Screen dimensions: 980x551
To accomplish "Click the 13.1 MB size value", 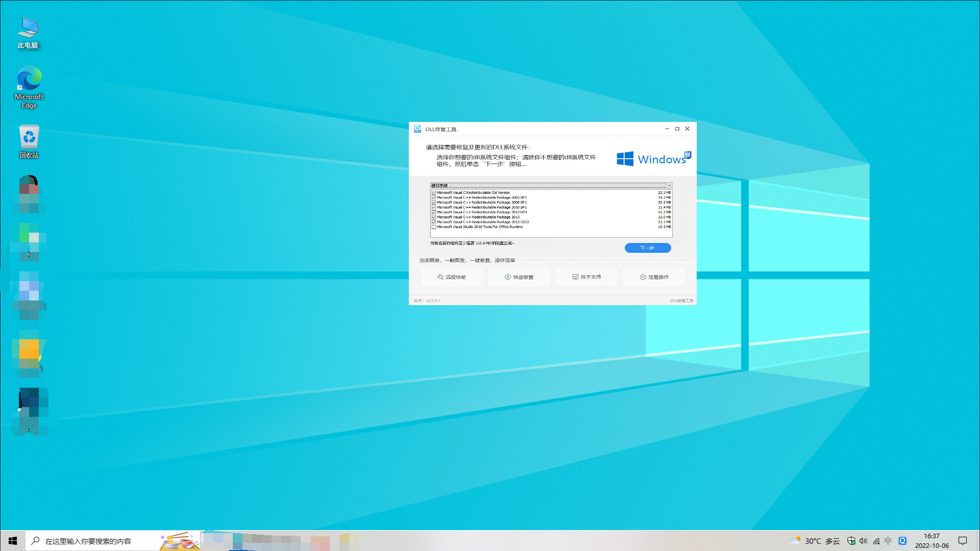I will 664,222.
